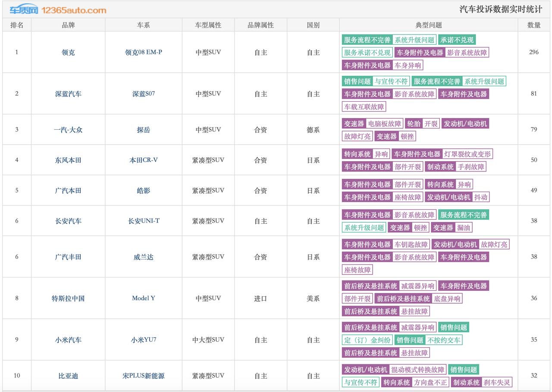
Task: Click the 车载互联故障 issue tag
Action: (x=364, y=107)
